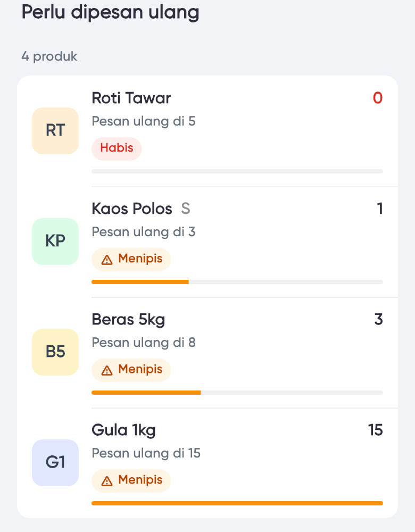Click the RT product avatar icon

pos(55,131)
